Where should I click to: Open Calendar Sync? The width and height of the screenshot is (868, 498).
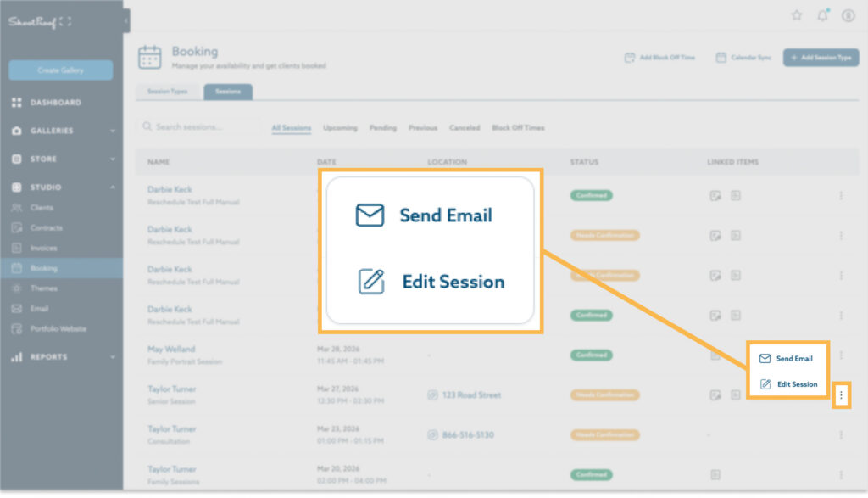tap(743, 58)
